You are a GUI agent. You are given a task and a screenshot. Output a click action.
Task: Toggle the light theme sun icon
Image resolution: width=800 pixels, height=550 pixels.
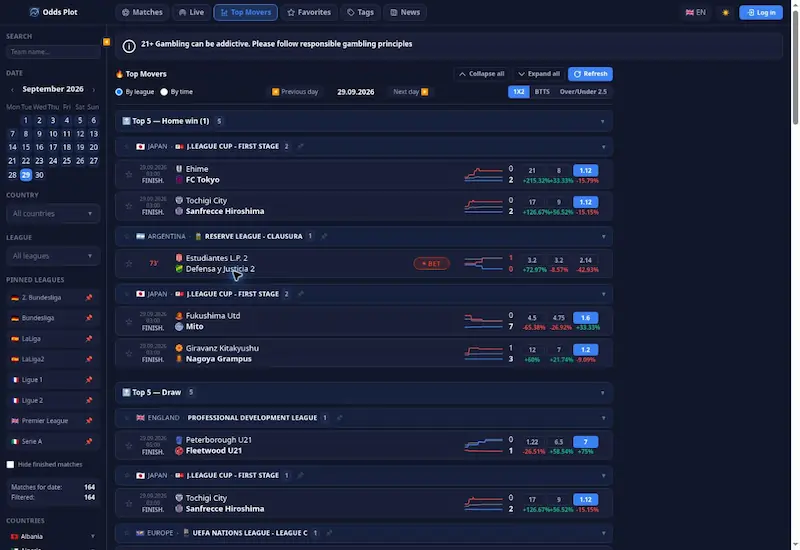tap(726, 12)
